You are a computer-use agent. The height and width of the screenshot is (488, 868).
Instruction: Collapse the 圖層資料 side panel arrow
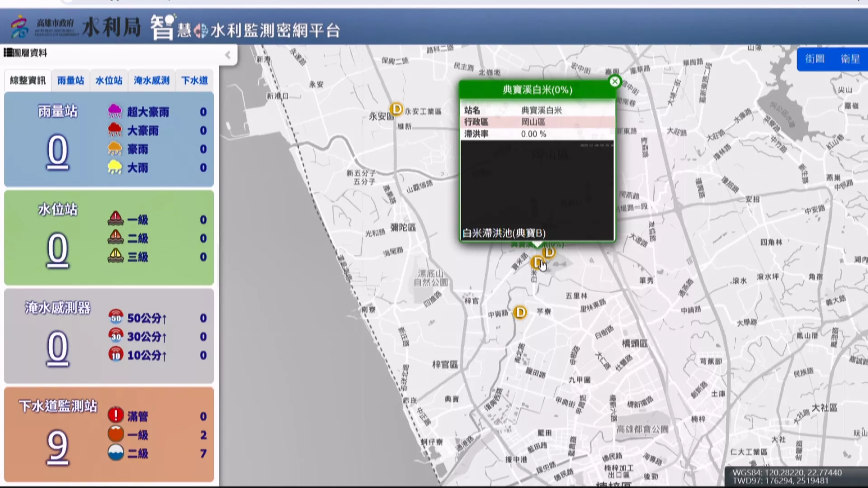tap(228, 55)
